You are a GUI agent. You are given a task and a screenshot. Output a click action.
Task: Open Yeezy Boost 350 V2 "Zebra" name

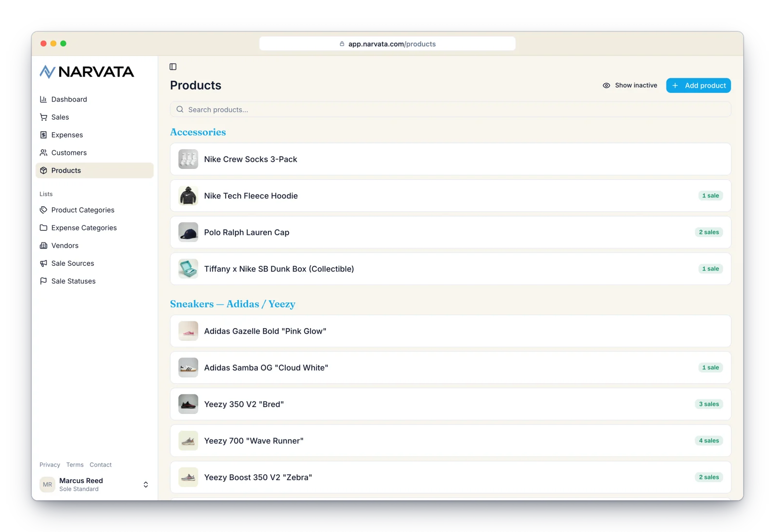pyautogui.click(x=258, y=477)
